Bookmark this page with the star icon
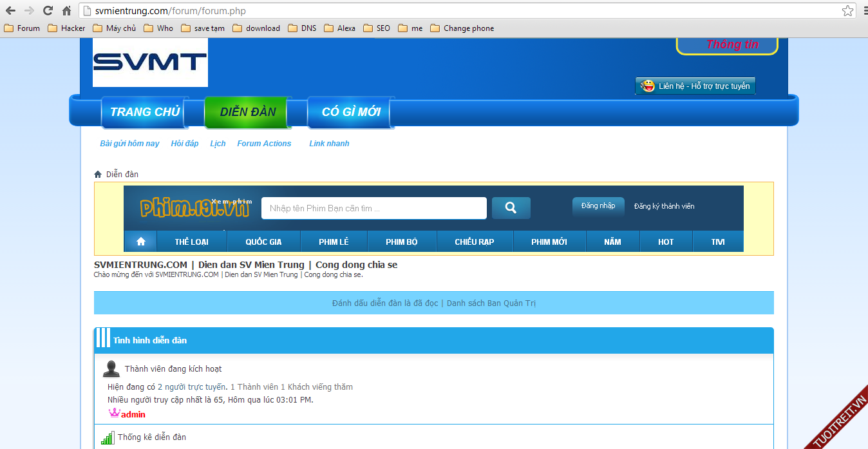Screen dimensions: 868x449 click(x=847, y=11)
